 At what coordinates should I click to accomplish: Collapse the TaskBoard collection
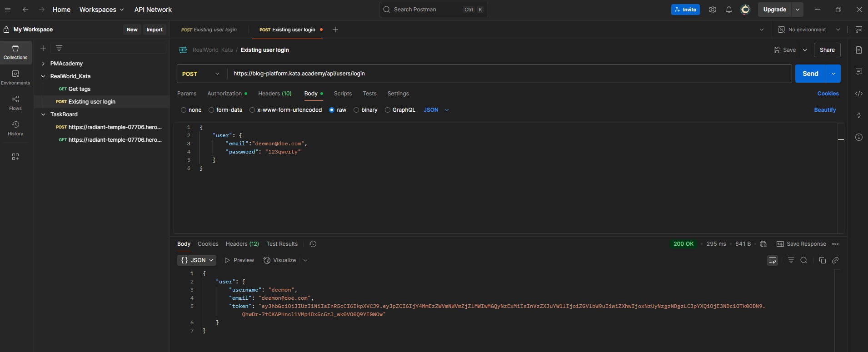[x=43, y=114]
